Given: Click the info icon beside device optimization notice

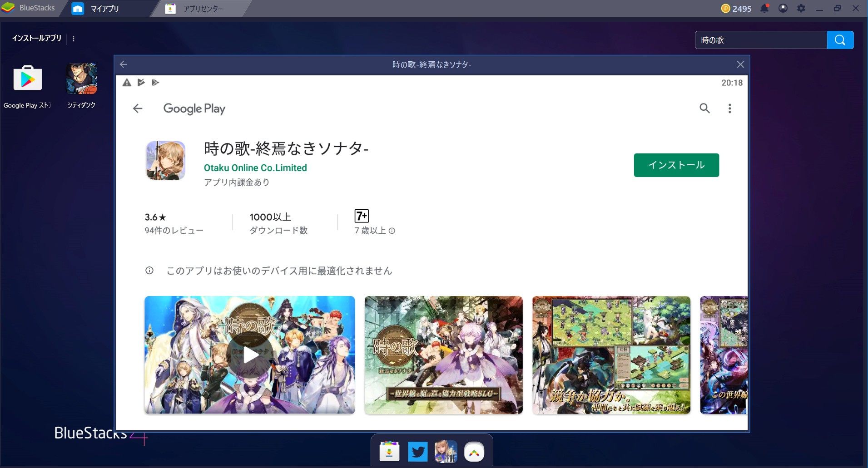Looking at the screenshot, I should click(149, 271).
